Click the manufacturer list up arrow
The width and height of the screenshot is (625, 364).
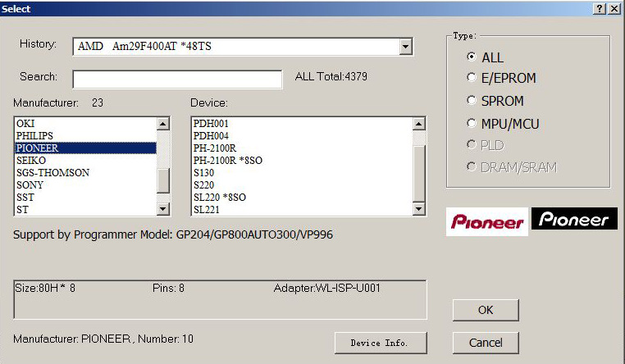(x=163, y=124)
